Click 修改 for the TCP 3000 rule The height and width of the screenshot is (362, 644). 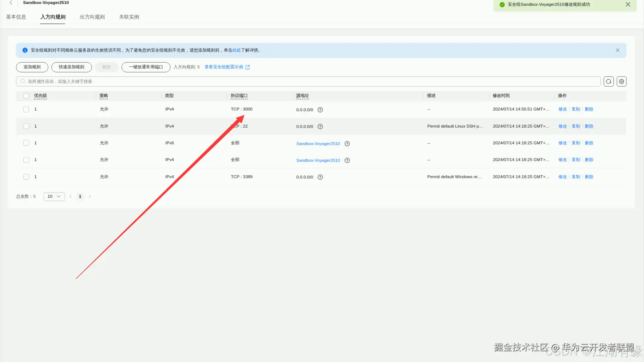(562, 109)
